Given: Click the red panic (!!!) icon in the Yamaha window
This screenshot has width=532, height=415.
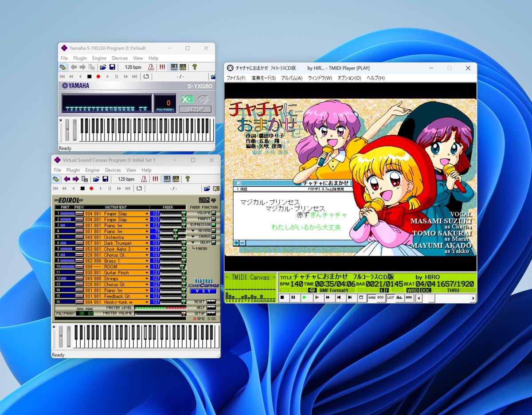Looking at the screenshot, I should pos(162,67).
